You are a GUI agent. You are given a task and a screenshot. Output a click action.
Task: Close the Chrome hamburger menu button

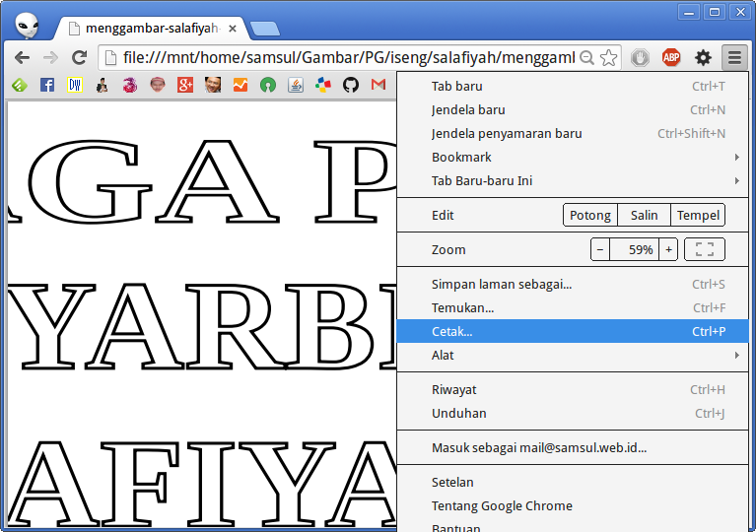(x=734, y=58)
